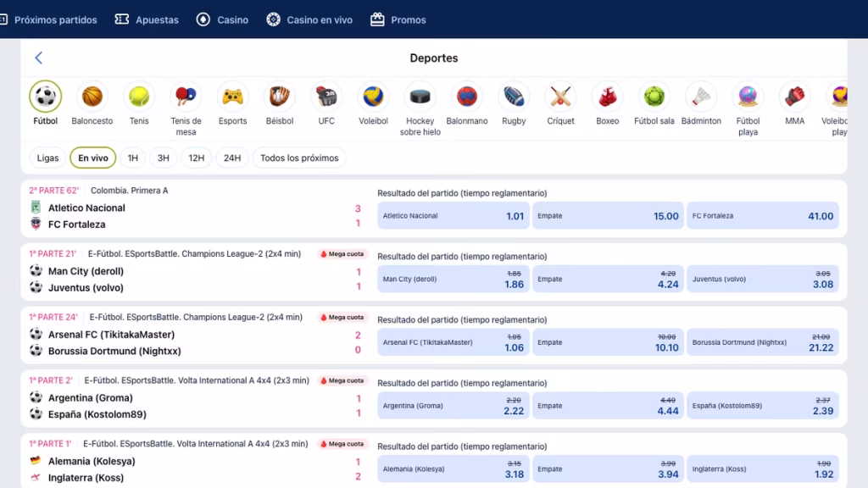
Task: Open Próximos partidos in the top menu
Action: point(55,20)
